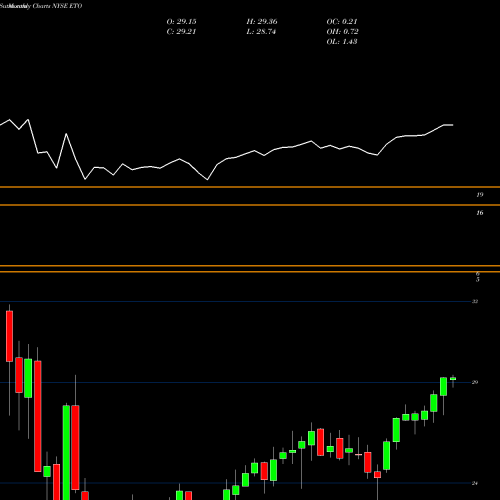Viewport: 500px width, 500px height.
Task: Click the 24 price axis label
Action: [x=475, y=483]
